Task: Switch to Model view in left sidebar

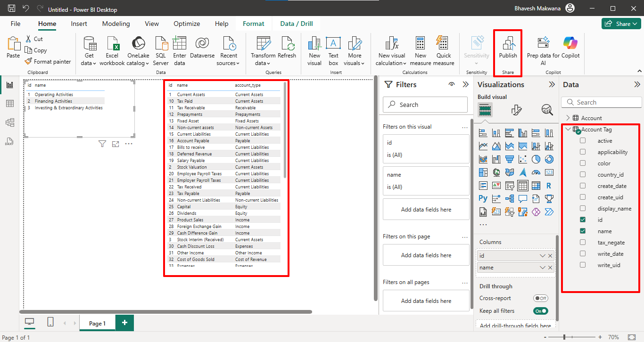Action: (9, 122)
